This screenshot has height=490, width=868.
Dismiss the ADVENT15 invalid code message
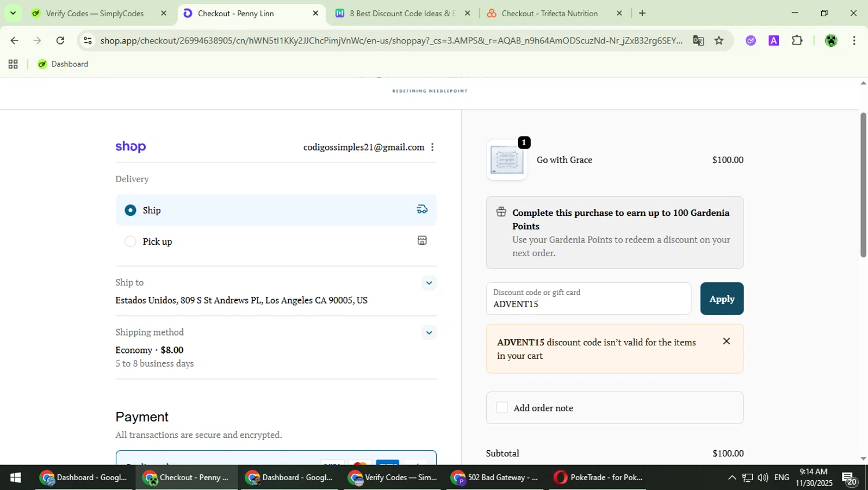[x=727, y=341]
